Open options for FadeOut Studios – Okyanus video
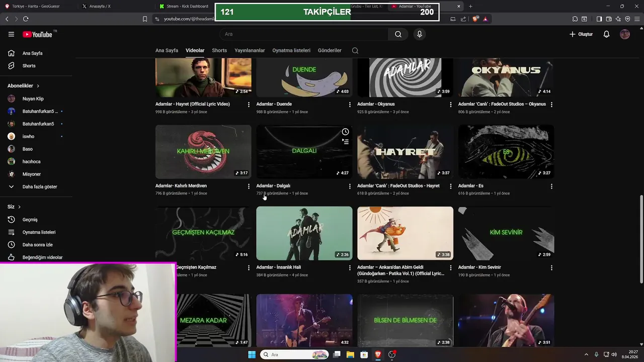 coord(551,105)
